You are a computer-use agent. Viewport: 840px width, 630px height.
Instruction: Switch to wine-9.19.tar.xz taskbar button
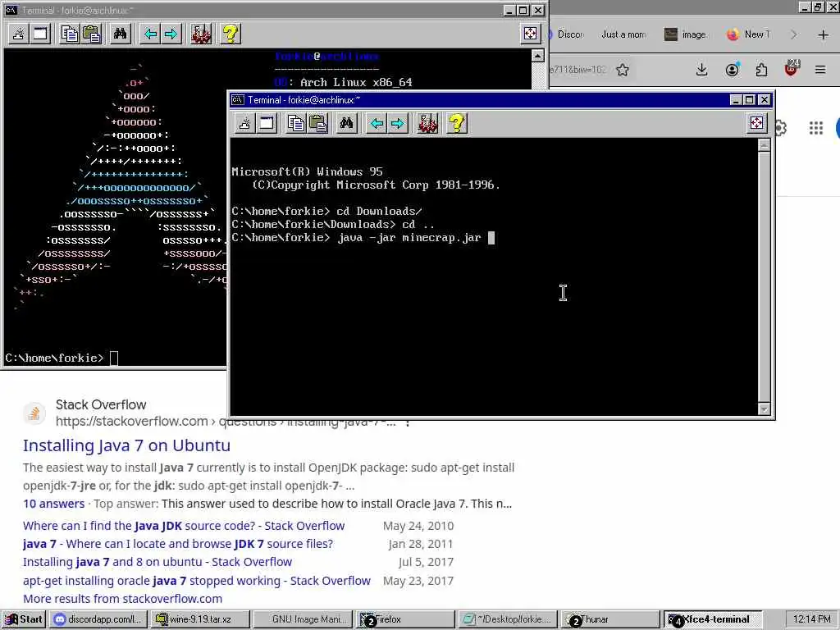point(199,619)
